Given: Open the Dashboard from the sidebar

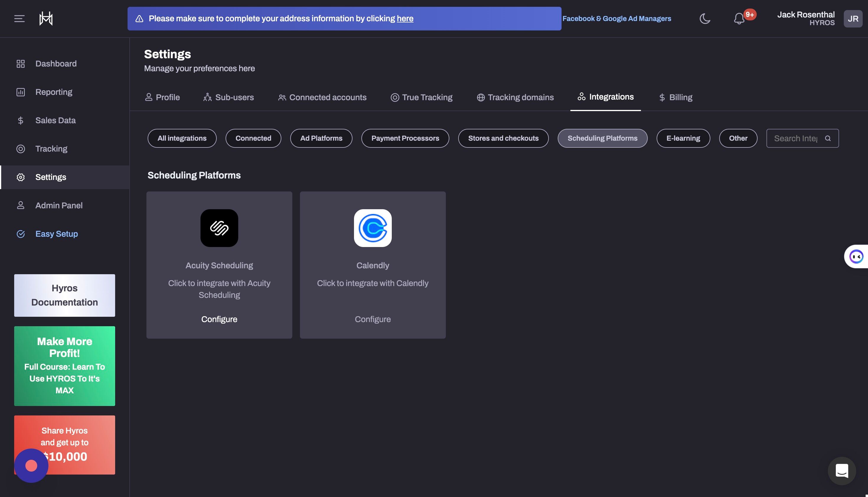Looking at the screenshot, I should tap(56, 64).
